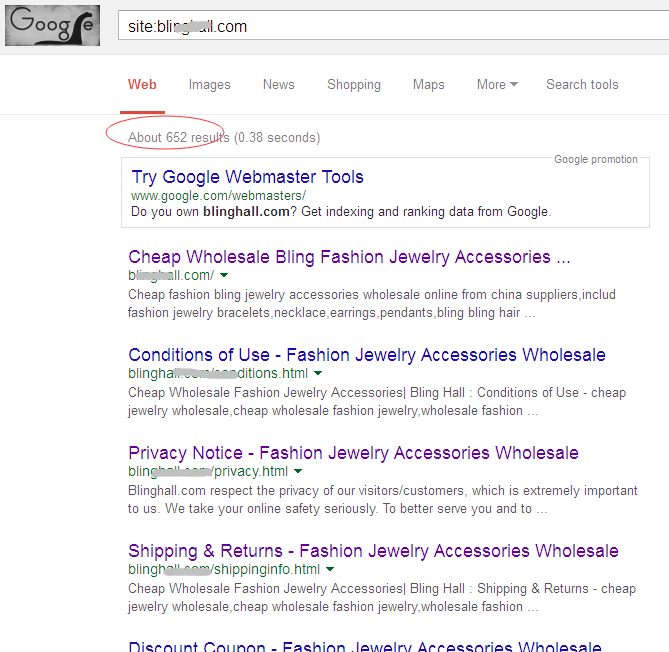Screen dimensions: 669x652
Task: Open the Try Google Webmaster Tools link
Action: click(247, 177)
